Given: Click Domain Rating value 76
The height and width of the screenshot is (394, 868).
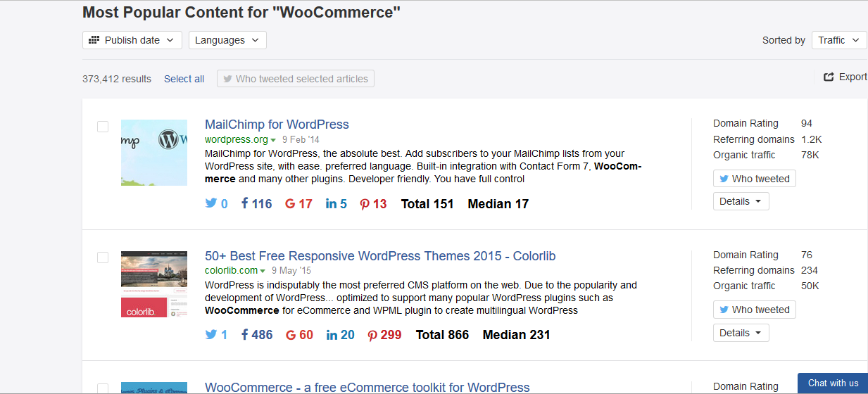Looking at the screenshot, I should [x=807, y=255].
